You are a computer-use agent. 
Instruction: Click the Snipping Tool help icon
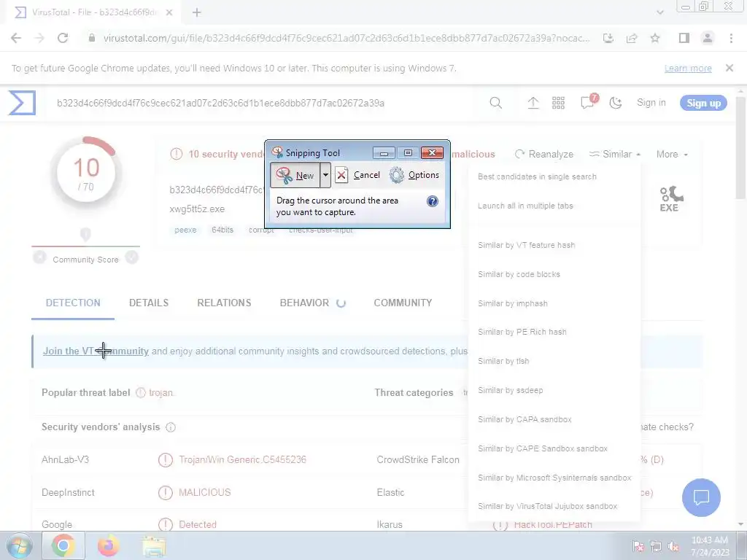[432, 201]
